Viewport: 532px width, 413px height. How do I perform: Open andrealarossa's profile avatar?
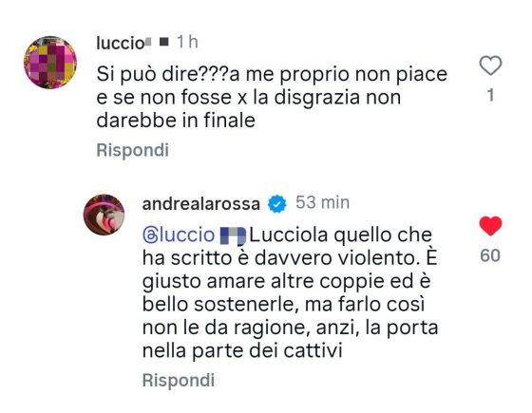click(104, 215)
